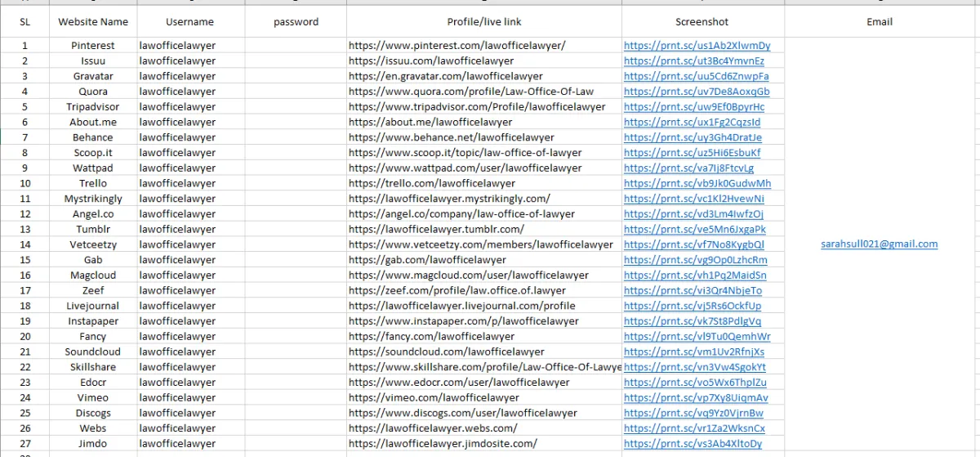Select the 'Vetceetzy' website name cell

point(93,244)
